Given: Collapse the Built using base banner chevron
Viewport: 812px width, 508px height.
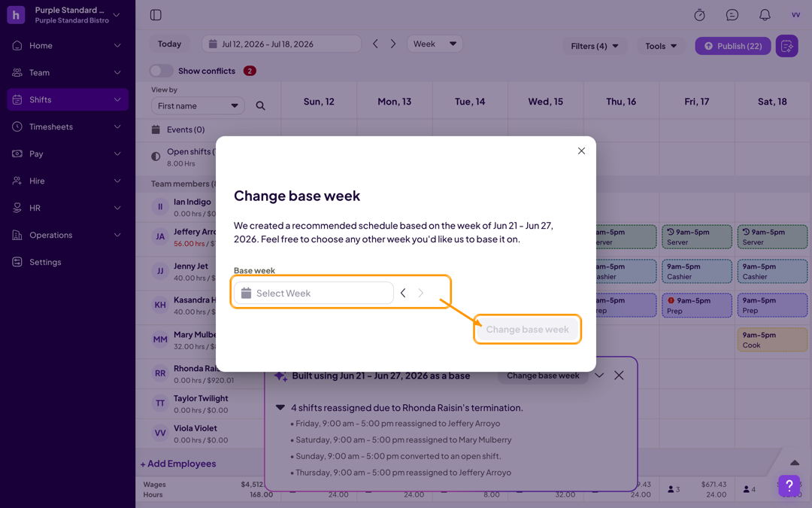Looking at the screenshot, I should [x=599, y=376].
